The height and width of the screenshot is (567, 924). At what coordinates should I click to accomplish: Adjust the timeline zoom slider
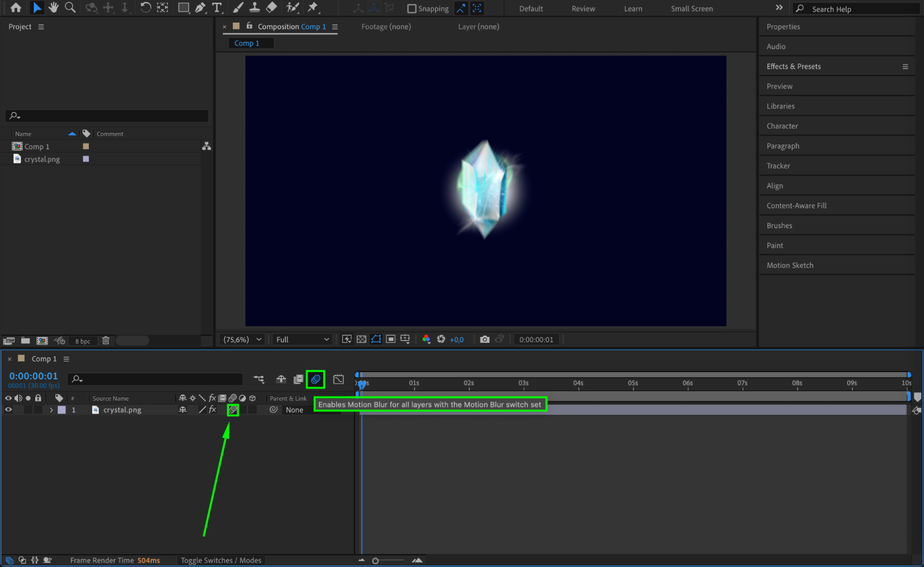376,561
